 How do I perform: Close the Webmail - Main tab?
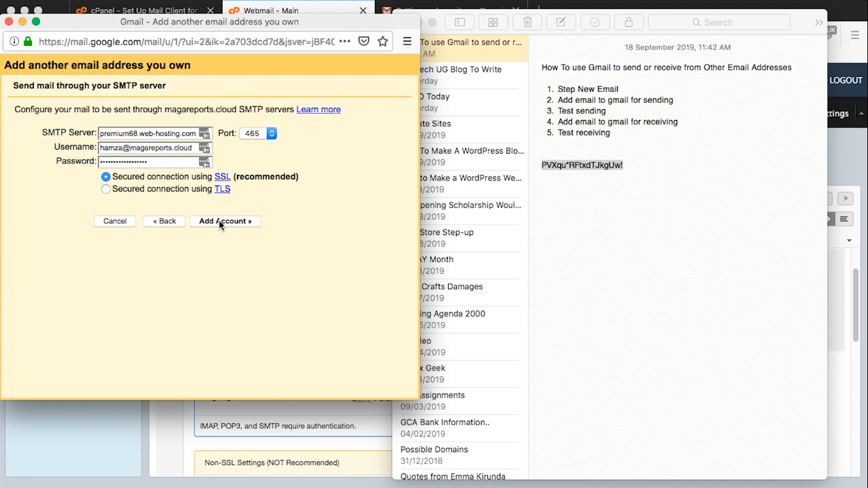363,11
